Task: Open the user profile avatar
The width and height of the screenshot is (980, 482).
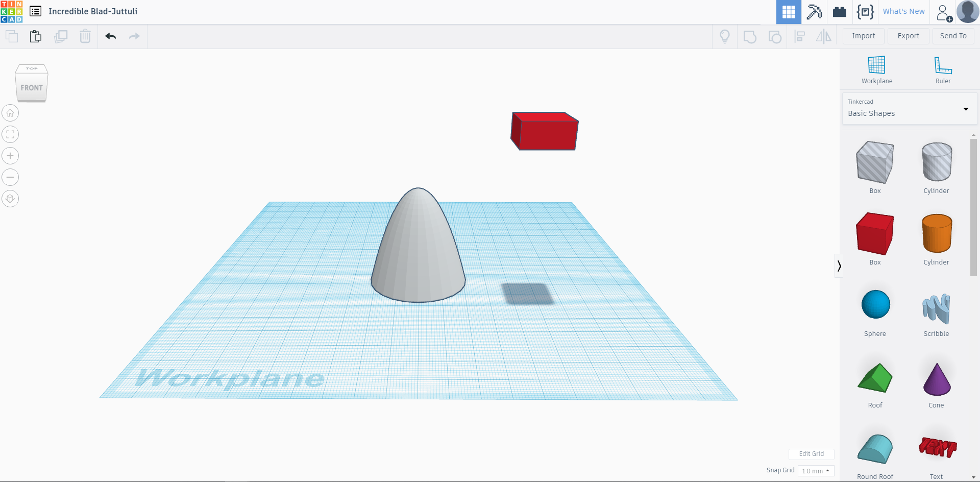Action: [x=967, y=12]
